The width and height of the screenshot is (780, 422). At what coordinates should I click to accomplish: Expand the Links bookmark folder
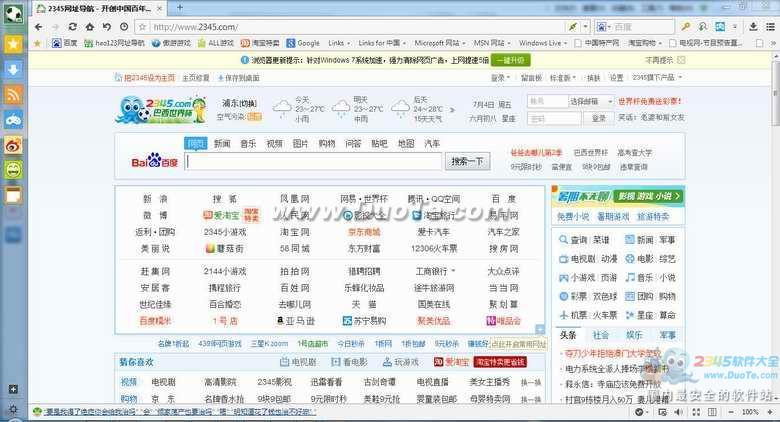[339, 43]
